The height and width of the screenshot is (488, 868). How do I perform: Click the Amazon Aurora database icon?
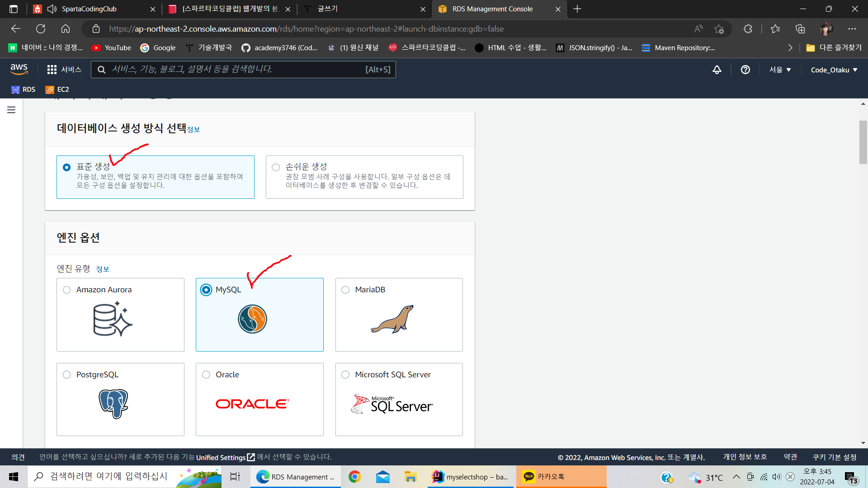tap(113, 319)
